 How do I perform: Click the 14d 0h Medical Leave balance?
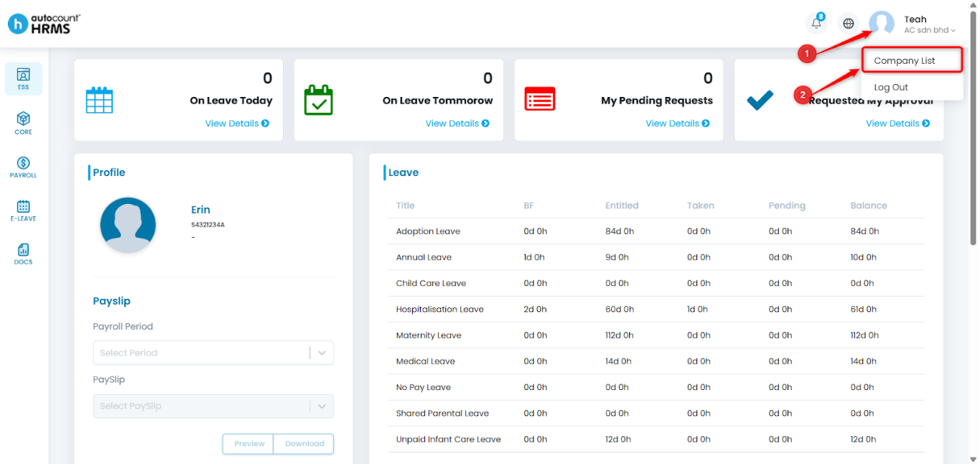(864, 361)
